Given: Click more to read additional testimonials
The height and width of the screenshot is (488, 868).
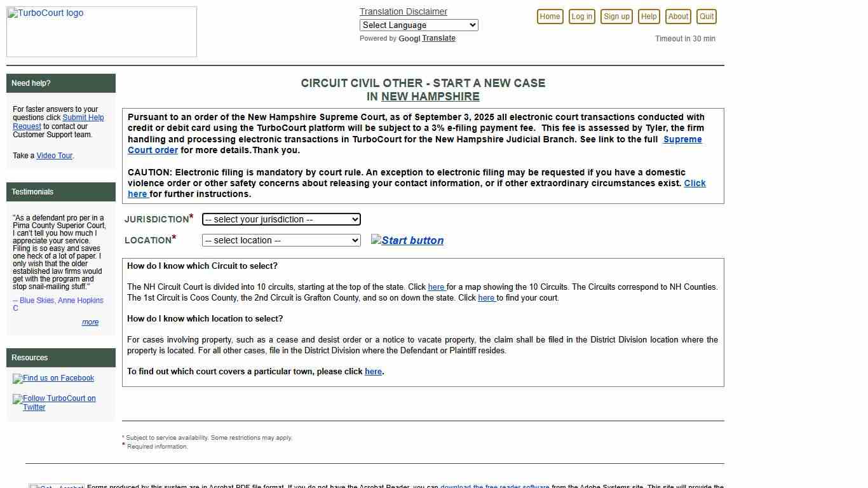Looking at the screenshot, I should (90, 322).
